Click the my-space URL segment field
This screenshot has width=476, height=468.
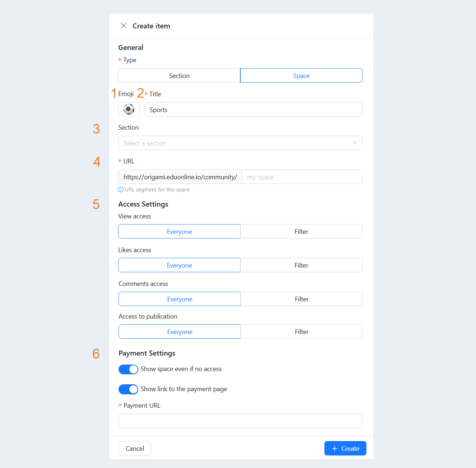point(302,177)
